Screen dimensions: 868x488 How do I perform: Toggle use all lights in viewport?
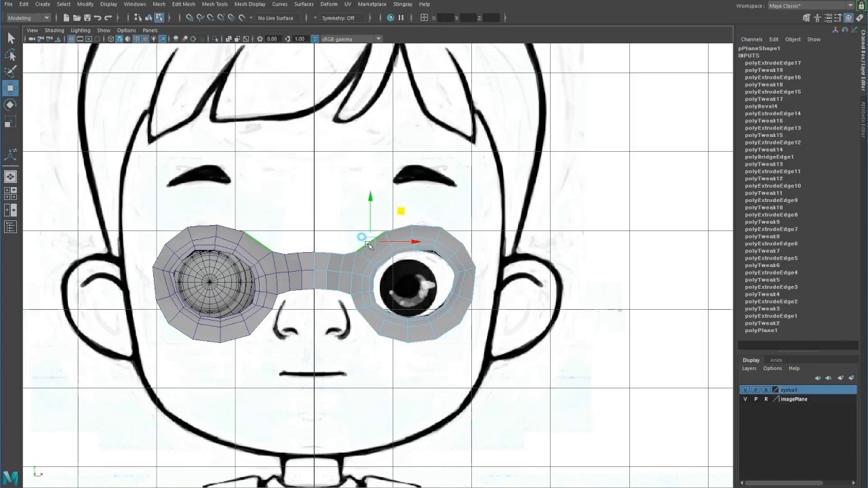(153, 39)
